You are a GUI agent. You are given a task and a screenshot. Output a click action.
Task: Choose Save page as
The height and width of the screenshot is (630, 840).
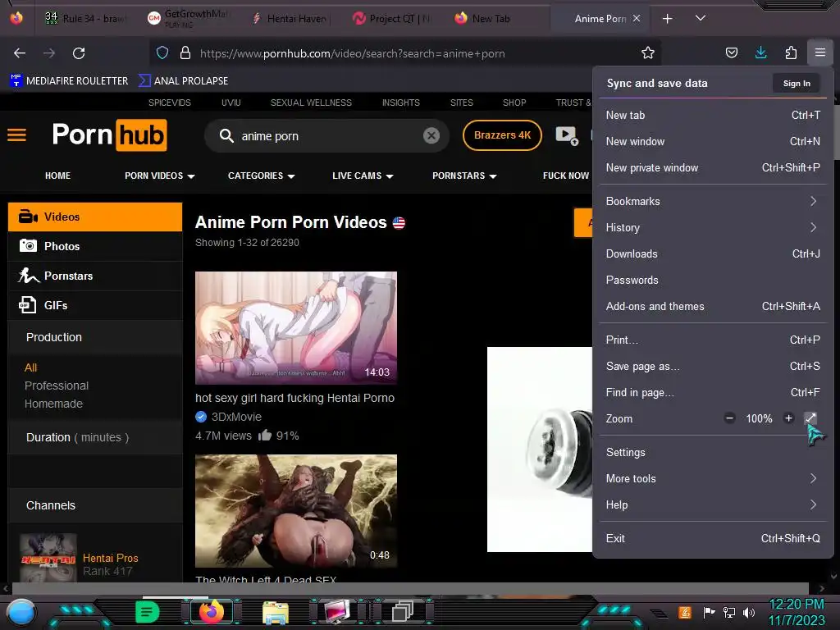713,367
